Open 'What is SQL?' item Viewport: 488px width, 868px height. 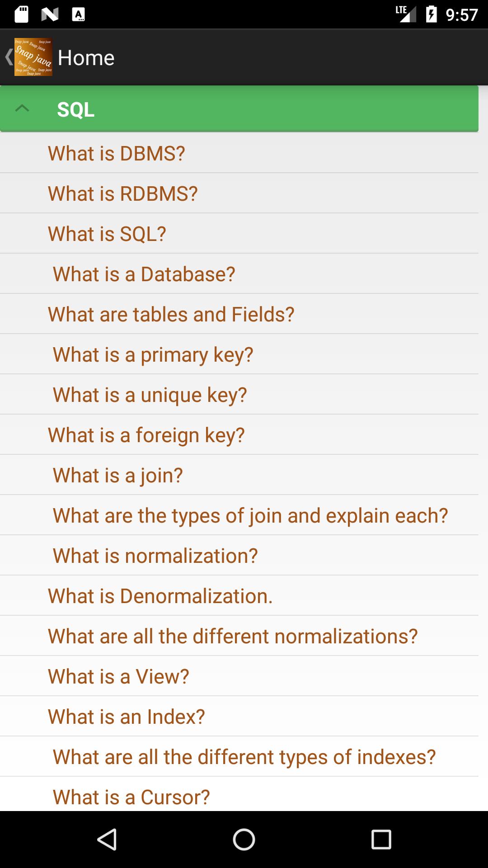tap(239, 233)
